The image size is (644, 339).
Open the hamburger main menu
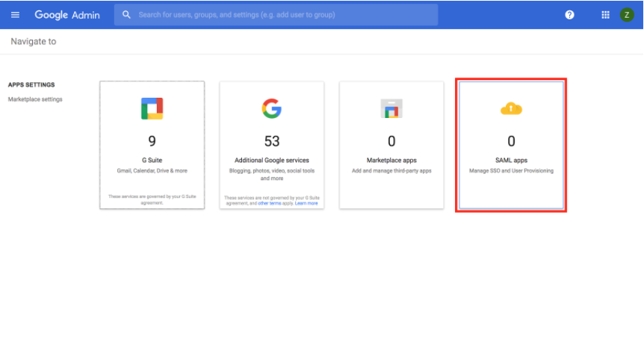tap(15, 15)
